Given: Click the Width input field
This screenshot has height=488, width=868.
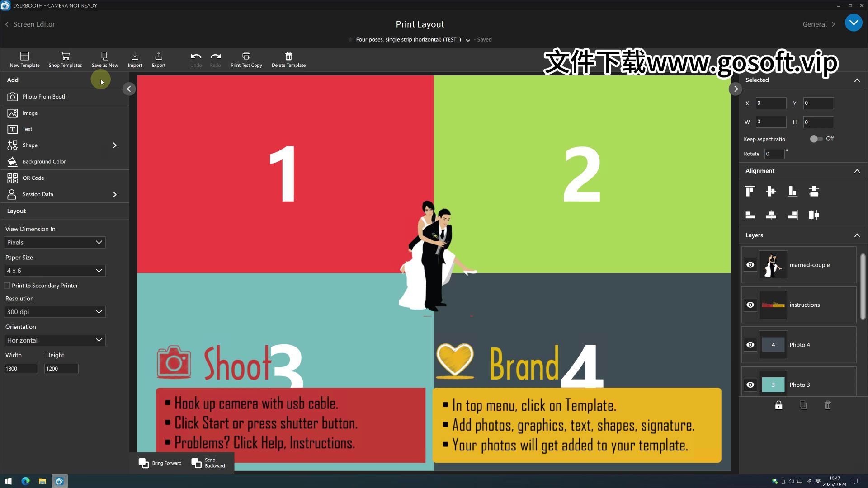Looking at the screenshot, I should coord(21,369).
